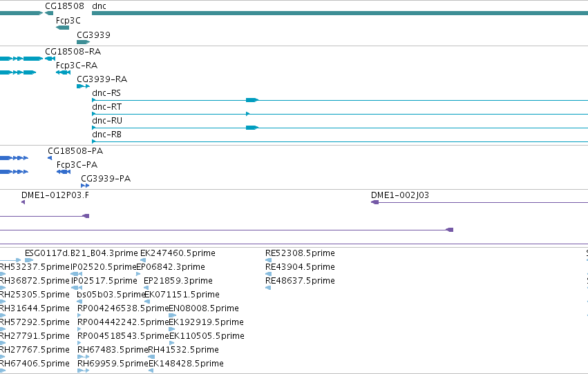
Task: Click the RP004246538.5prime label
Action: click(x=123, y=308)
